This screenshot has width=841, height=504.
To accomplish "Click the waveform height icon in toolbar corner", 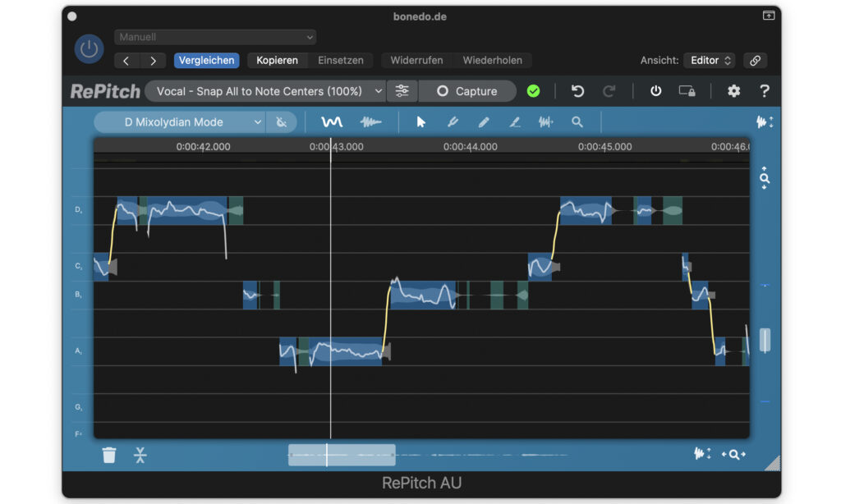I will pyautogui.click(x=765, y=122).
